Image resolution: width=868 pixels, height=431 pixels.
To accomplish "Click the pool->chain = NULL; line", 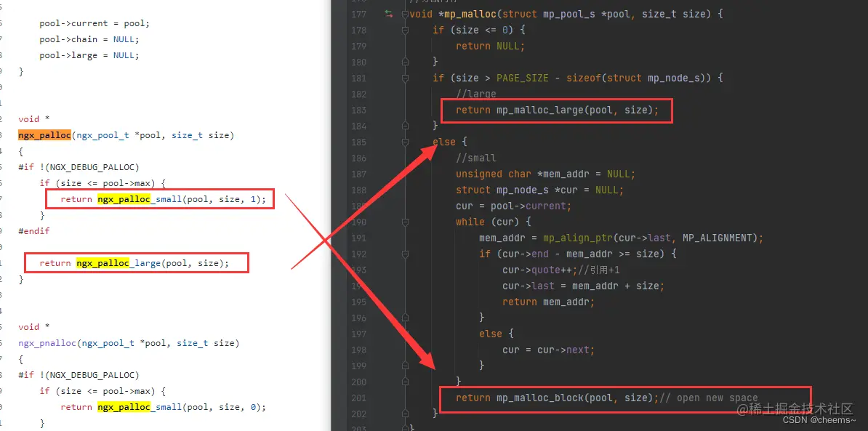I will tap(89, 39).
